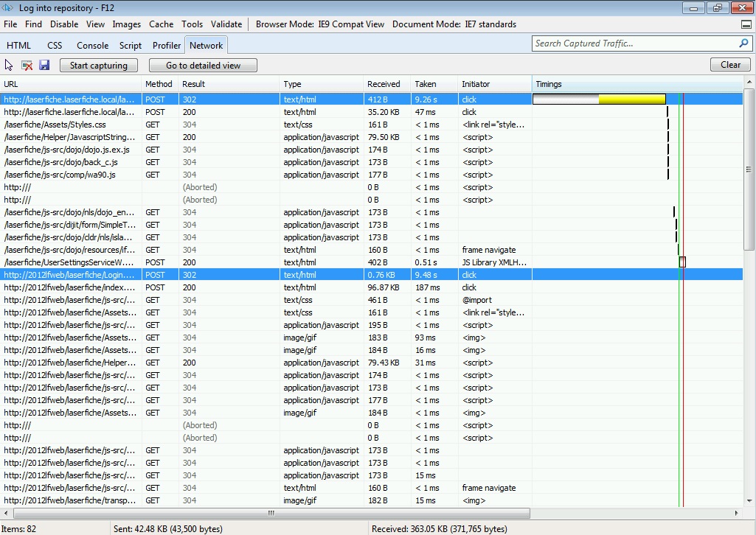This screenshot has width=756, height=535.
Task: Click the magnifier search icon
Action: point(743,43)
